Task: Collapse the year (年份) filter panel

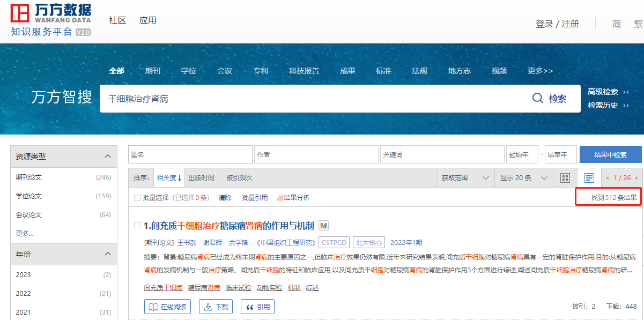Action: (x=108, y=254)
